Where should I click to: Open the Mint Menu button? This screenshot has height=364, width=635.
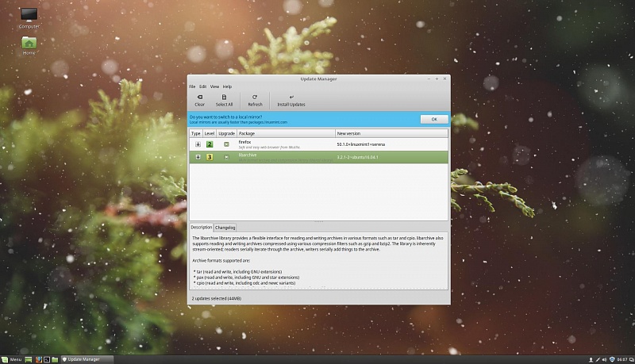(x=11, y=359)
